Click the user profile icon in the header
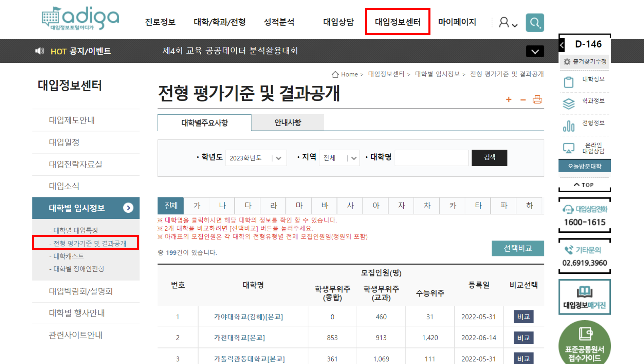Image resolution: width=644 pixels, height=364 pixels. 503,22
